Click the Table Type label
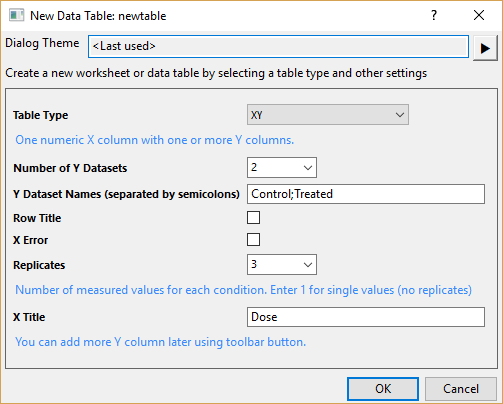503x404 pixels. [x=41, y=115]
